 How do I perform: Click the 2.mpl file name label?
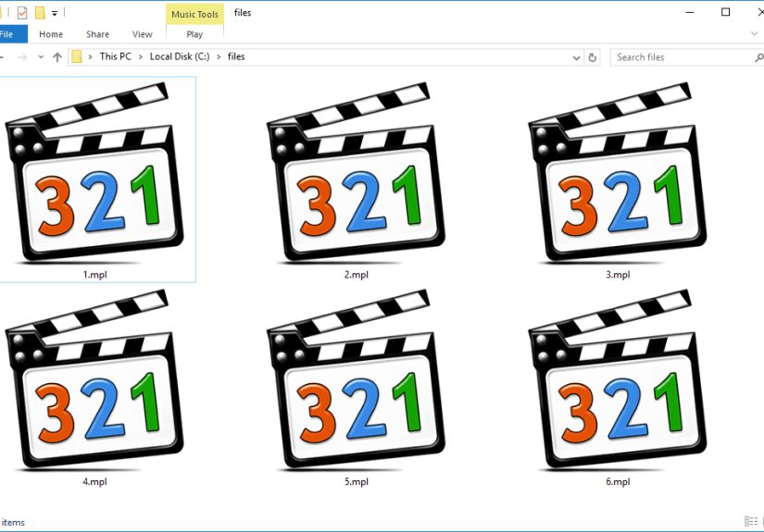(357, 275)
